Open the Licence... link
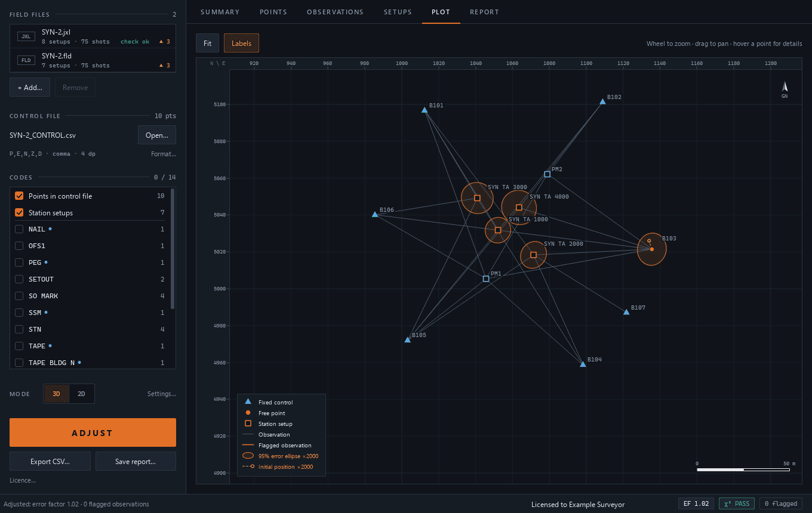812x513 pixels. [23, 480]
